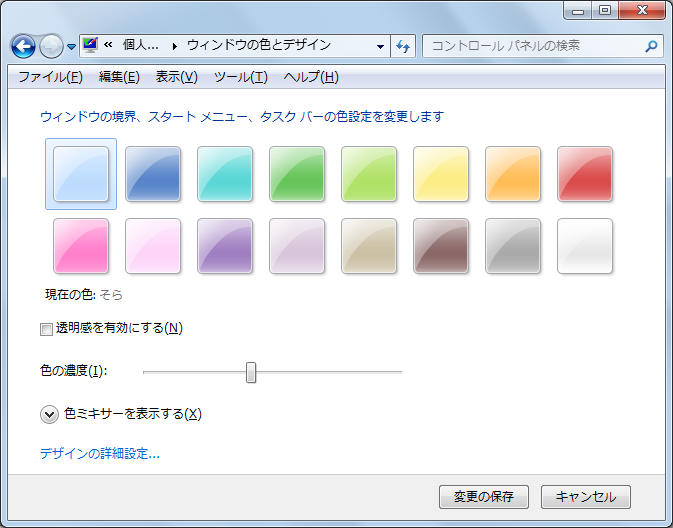Select the green color swatch

pyautogui.click(x=297, y=174)
